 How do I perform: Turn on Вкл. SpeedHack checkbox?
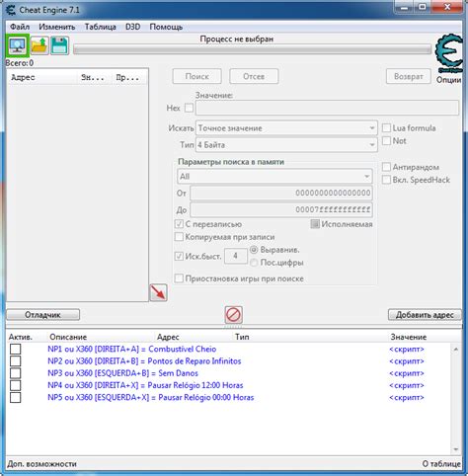pos(386,180)
